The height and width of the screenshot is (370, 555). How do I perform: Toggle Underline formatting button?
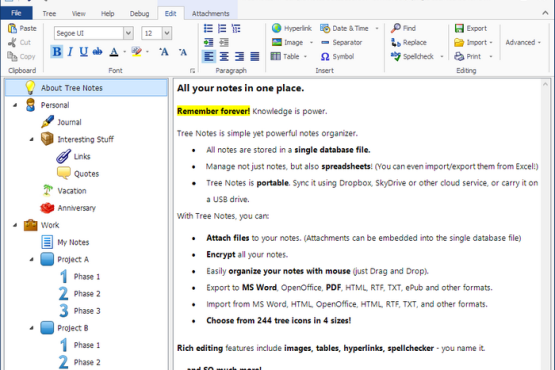coord(84,52)
